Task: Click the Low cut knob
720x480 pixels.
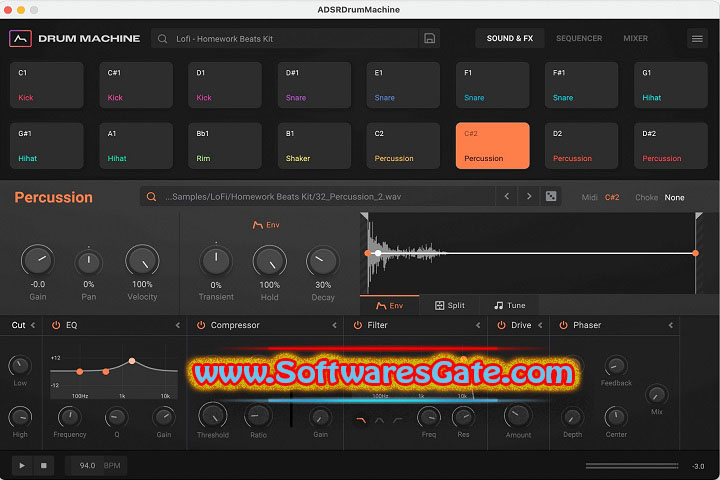Action: [20, 366]
